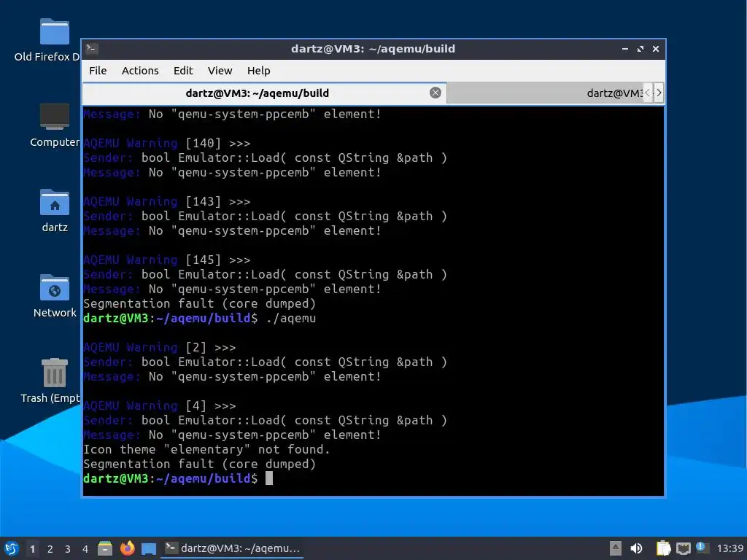
Task: Click the show desktop panel icon
Action: pos(149,549)
